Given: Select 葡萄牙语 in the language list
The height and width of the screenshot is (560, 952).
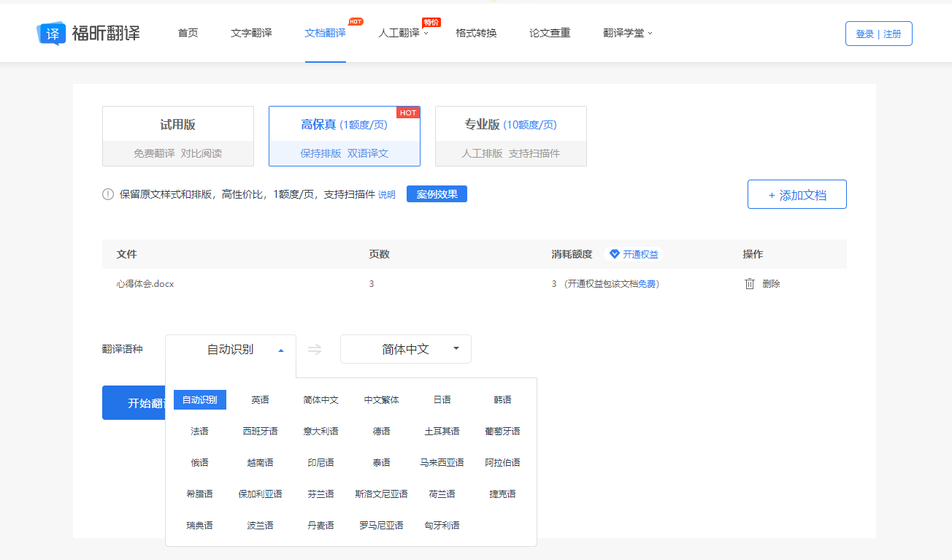Looking at the screenshot, I should point(503,431).
